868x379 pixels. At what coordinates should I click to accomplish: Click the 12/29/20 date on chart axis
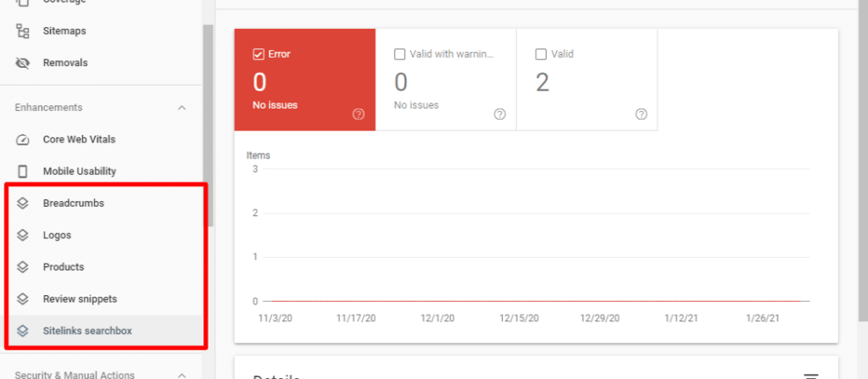click(600, 319)
